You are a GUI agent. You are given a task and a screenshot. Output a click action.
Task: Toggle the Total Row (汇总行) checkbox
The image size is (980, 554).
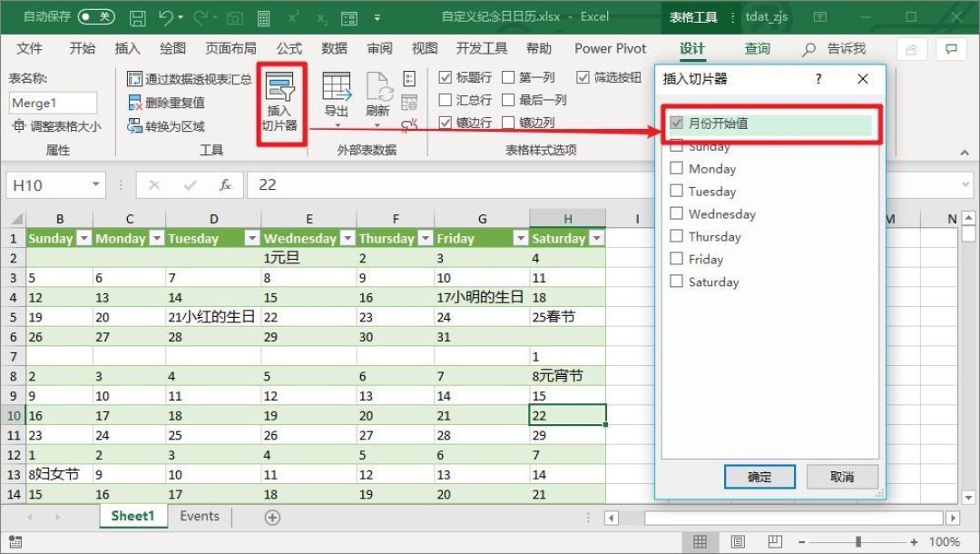click(x=445, y=100)
